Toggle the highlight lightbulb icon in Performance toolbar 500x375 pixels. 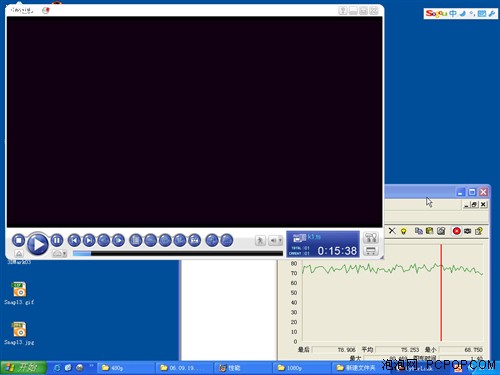[x=403, y=231]
